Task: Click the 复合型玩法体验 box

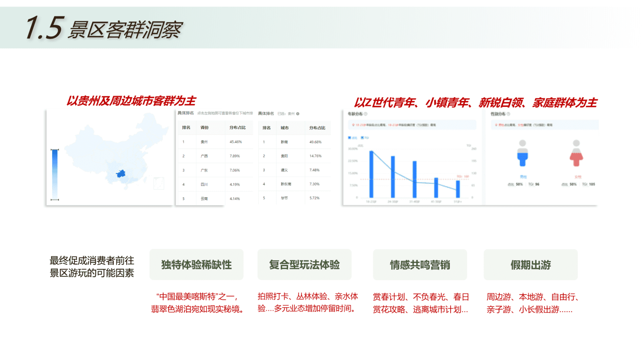Action: [304, 265]
